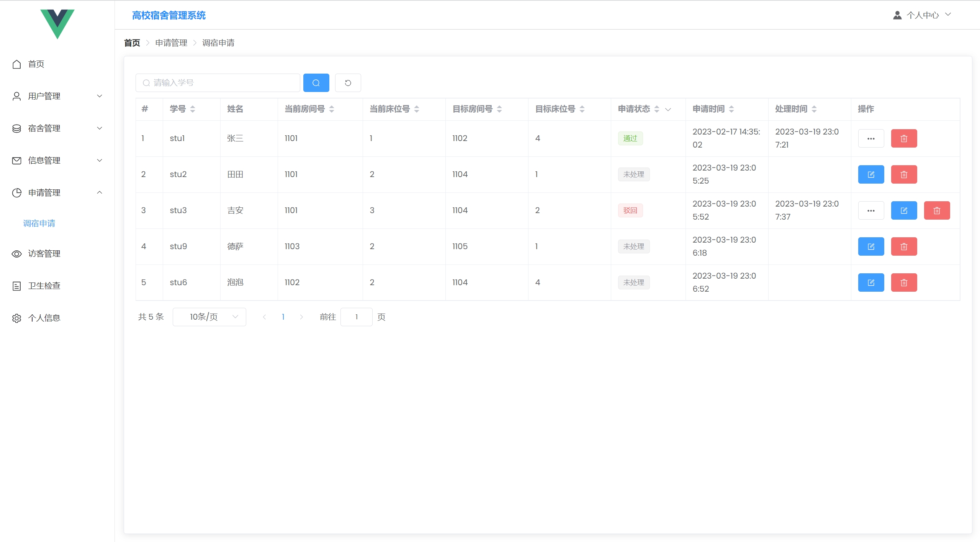Open 访客管理 in sidebar
The height and width of the screenshot is (542, 980).
pyautogui.click(x=44, y=254)
